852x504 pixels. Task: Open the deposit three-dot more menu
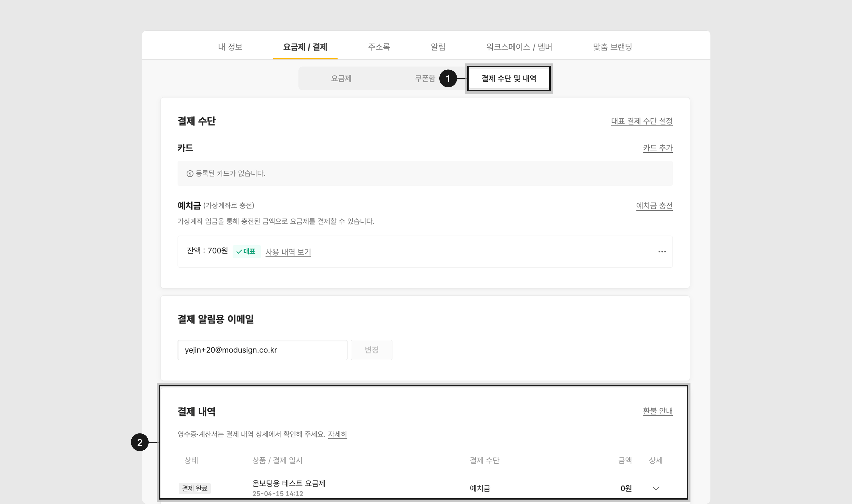662,252
